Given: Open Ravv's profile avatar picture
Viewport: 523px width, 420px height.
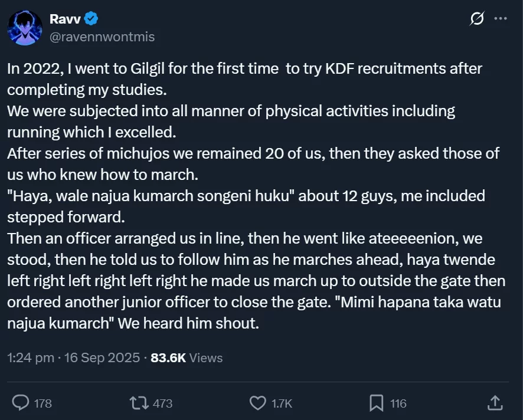Looking at the screenshot, I should click(x=25, y=28).
